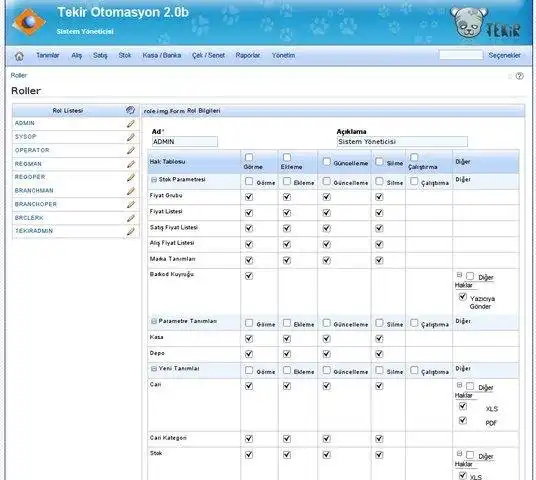Toggle Görme checkbox in Parametre Tanımları row

(x=249, y=323)
